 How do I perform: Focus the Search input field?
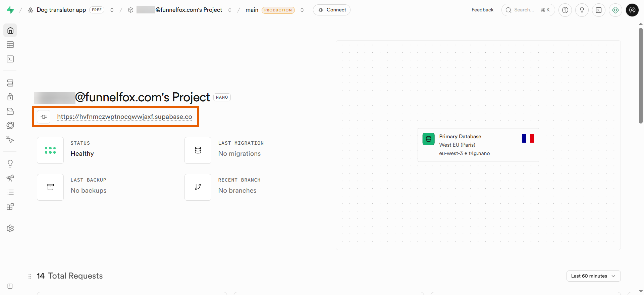[528, 10]
